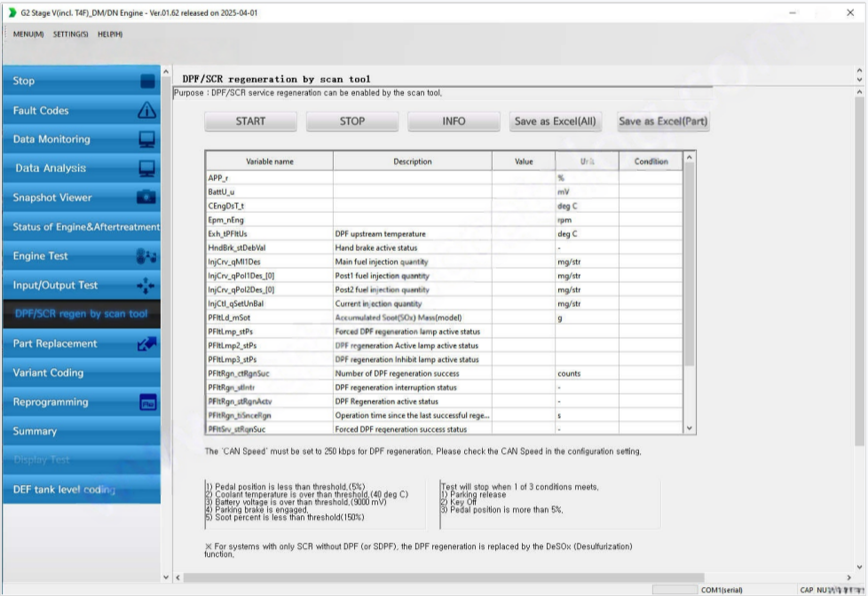The image size is (868, 596).
Task: Click the Engine Test icon
Action: click(x=147, y=256)
